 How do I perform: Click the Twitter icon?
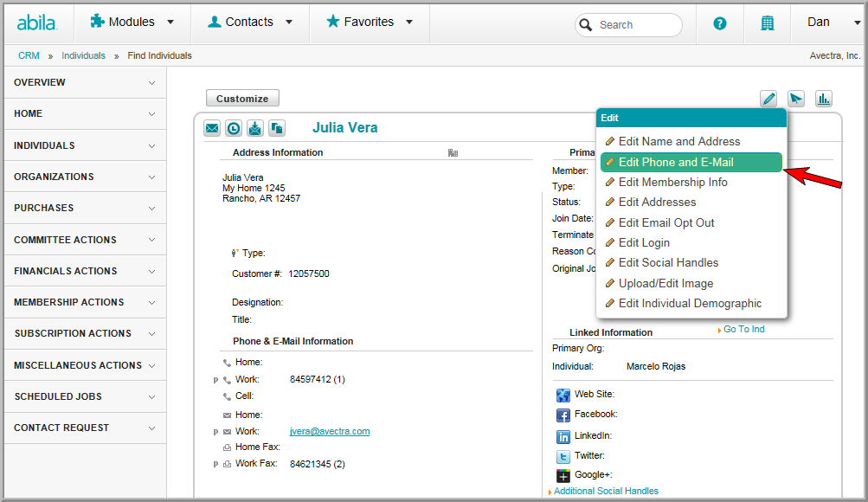(x=563, y=457)
